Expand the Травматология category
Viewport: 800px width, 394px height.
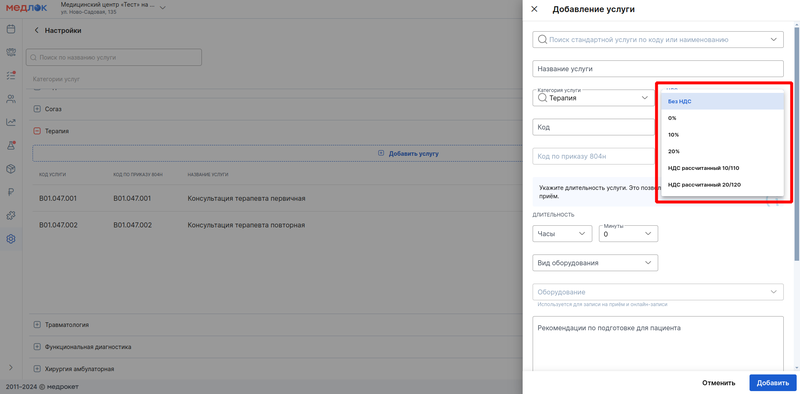click(x=37, y=325)
